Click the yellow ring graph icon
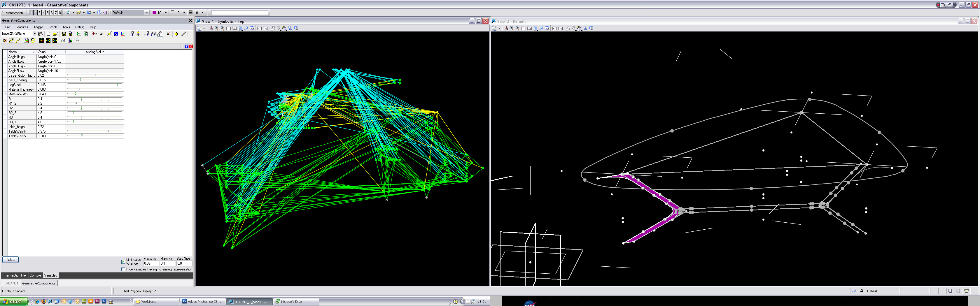 point(33,41)
